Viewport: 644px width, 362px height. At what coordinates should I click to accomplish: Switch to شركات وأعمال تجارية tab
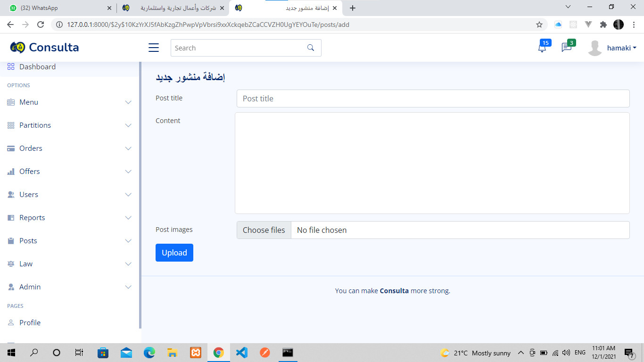(173, 8)
